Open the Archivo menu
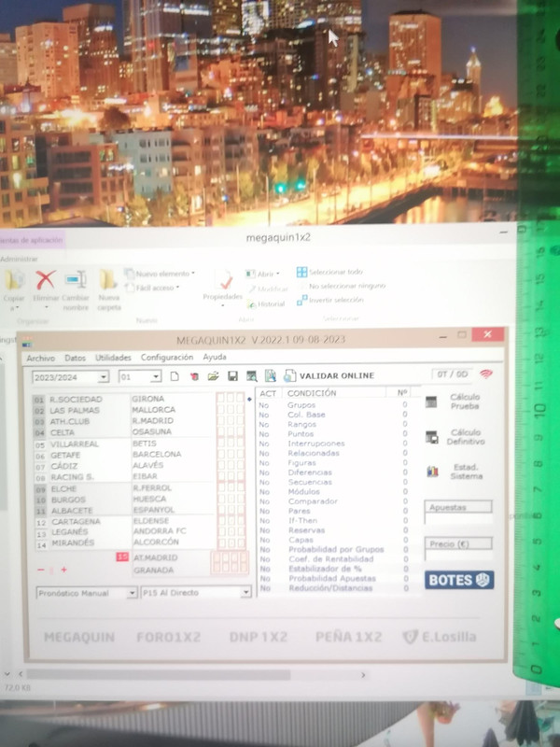The height and width of the screenshot is (747, 560). tap(40, 358)
